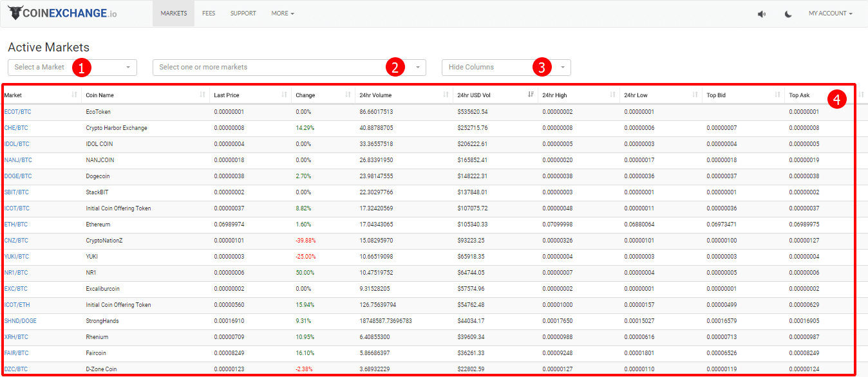Image resolution: width=868 pixels, height=377 pixels.
Task: Open the My Account menu
Action: pos(831,14)
